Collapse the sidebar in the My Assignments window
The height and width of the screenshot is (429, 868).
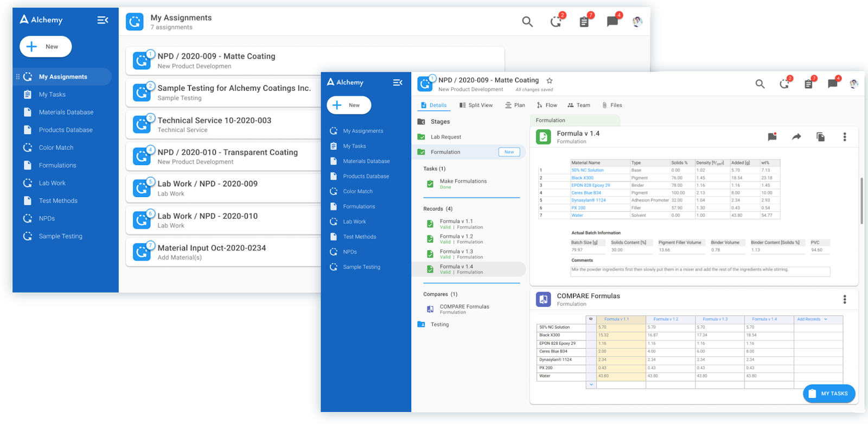[x=103, y=20]
